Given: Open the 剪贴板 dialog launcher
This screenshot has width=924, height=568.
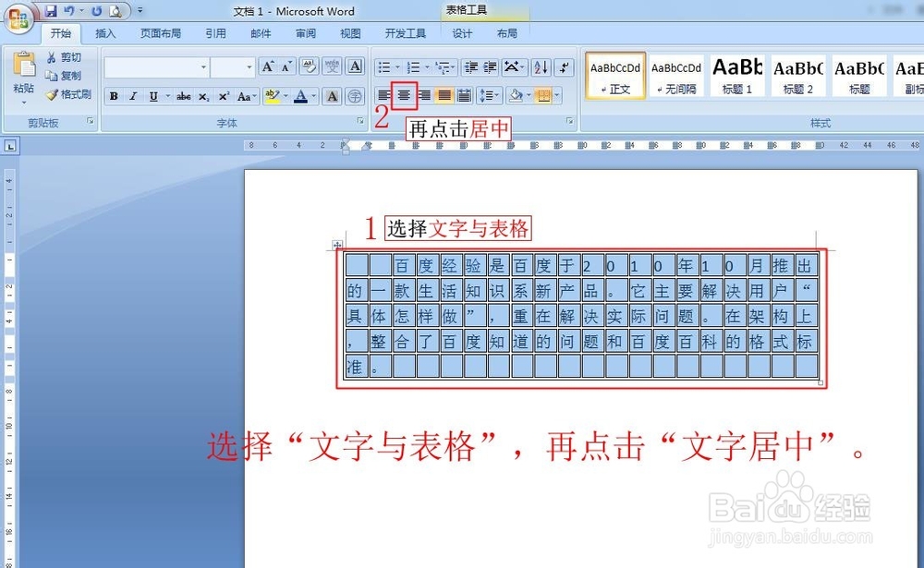Looking at the screenshot, I should (91, 121).
